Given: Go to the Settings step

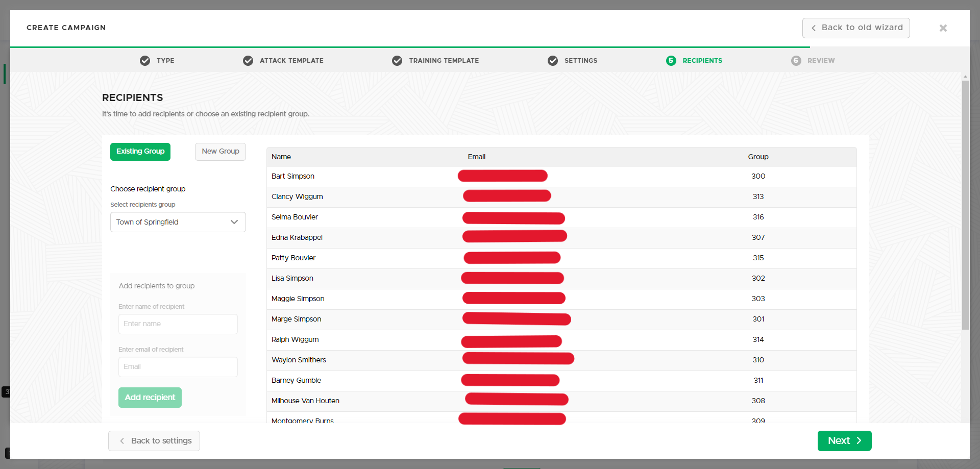Looking at the screenshot, I should coord(581,61).
